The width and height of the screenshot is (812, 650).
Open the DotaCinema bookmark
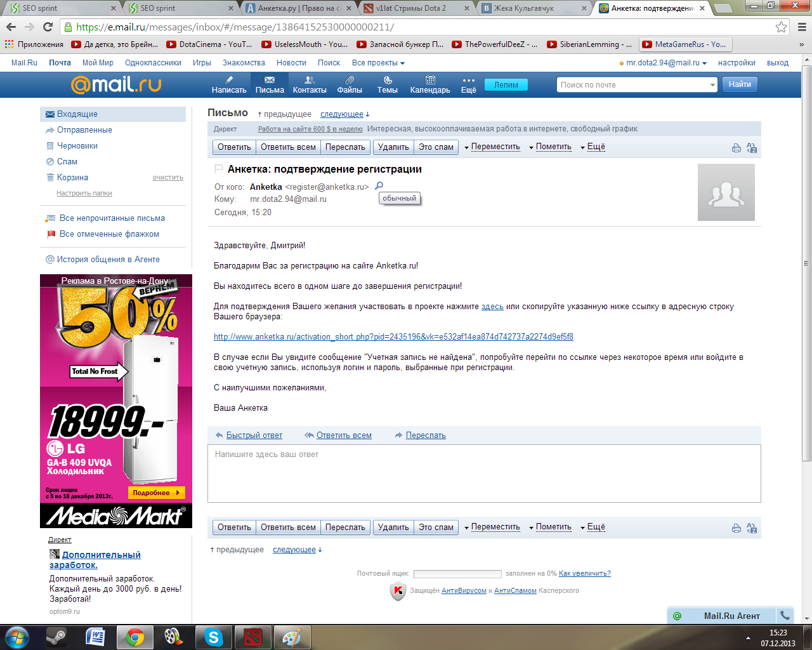coord(209,44)
